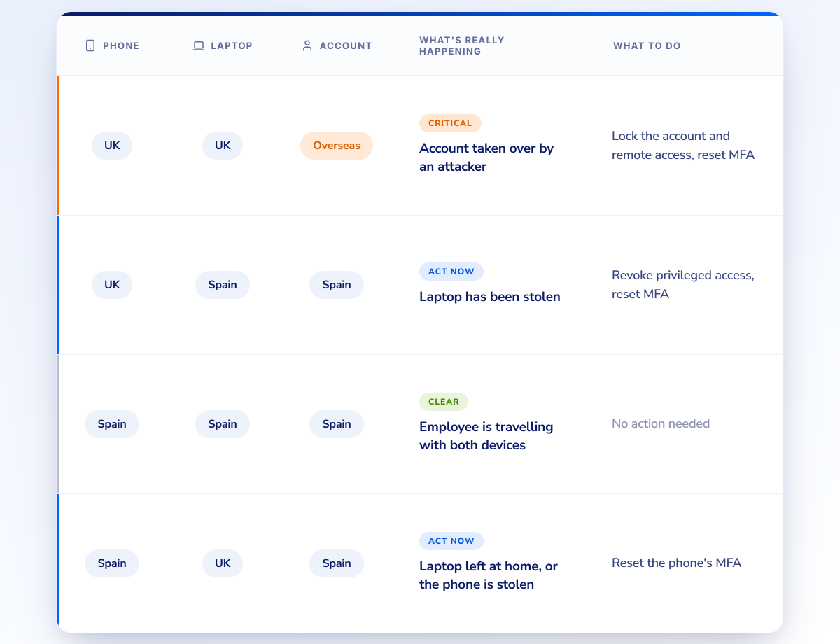The image size is (840, 644).
Task: Click the laptop icon in the header
Action: point(199,45)
